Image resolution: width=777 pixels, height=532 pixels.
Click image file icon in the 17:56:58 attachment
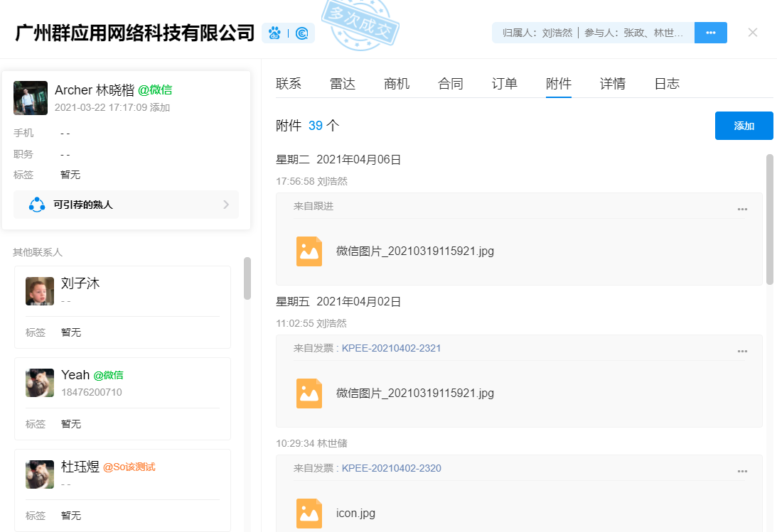point(309,251)
